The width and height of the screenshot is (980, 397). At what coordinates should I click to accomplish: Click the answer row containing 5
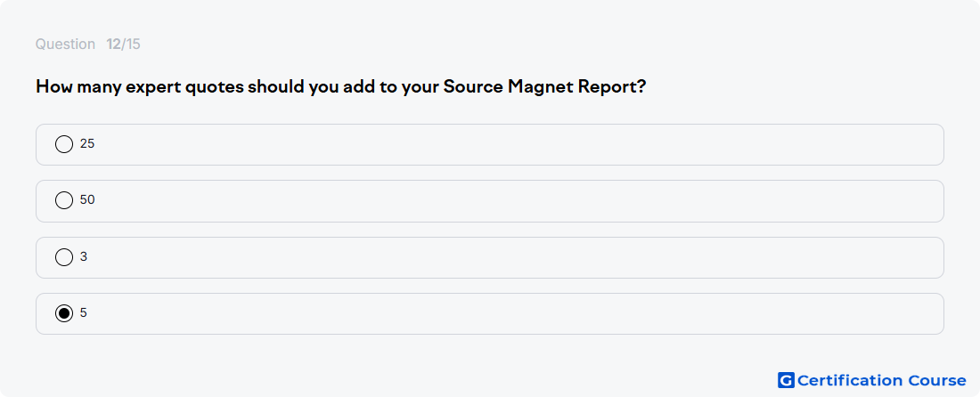tap(489, 314)
